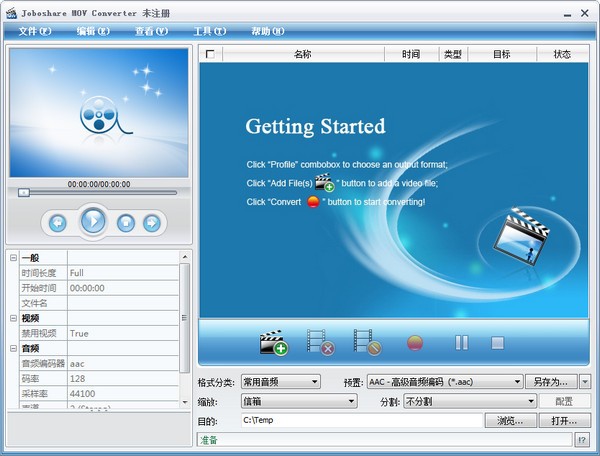
Task: Click the previous frame arrow in preview
Action: [58, 222]
